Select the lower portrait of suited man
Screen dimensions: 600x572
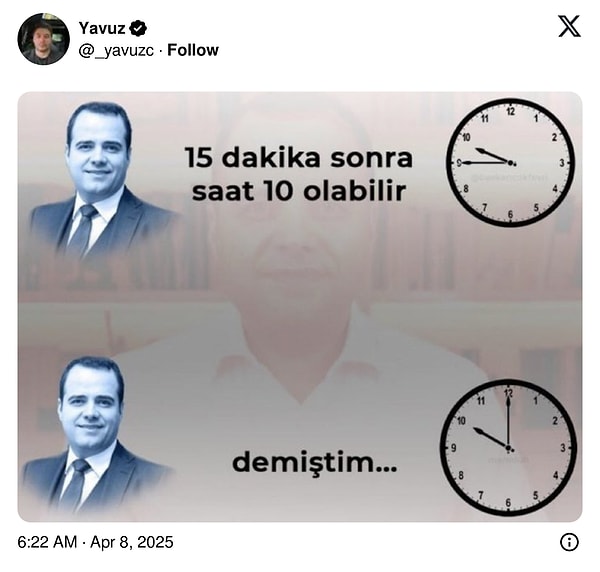click(x=94, y=434)
